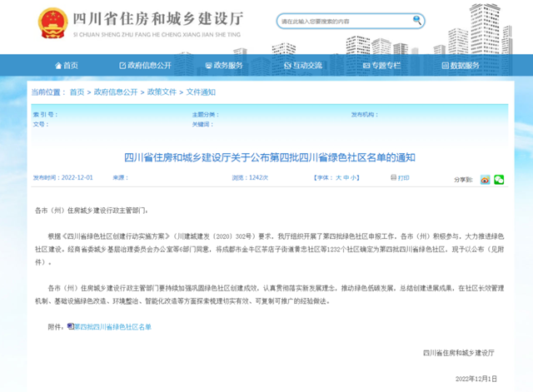Open the 政务服务 navigation menu

(x=224, y=65)
